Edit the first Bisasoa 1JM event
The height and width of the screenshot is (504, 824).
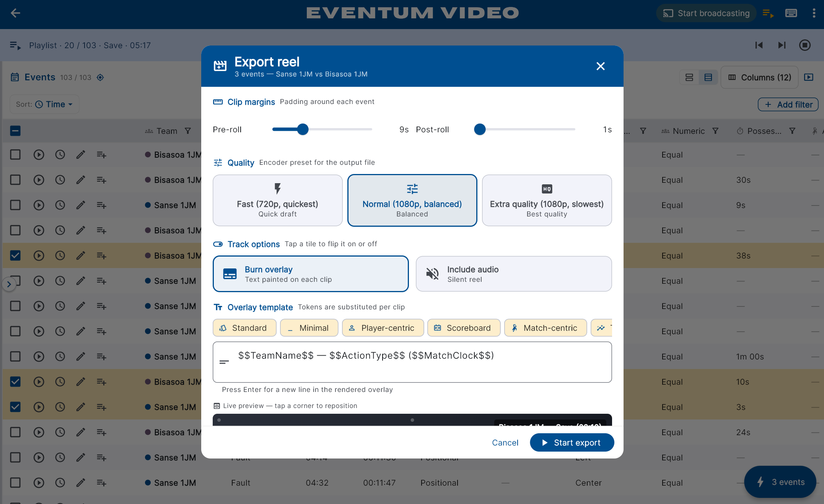[x=81, y=154]
